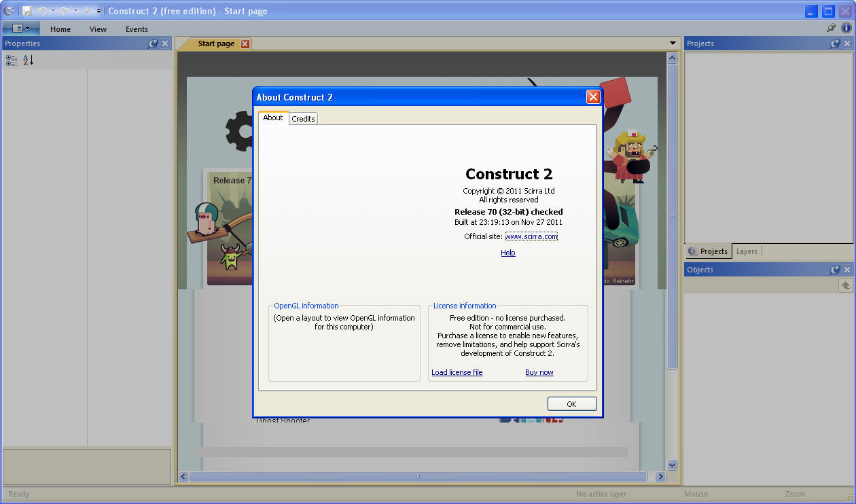This screenshot has width=856, height=504.
Task: Pin the Projects panel
Action: pos(835,43)
